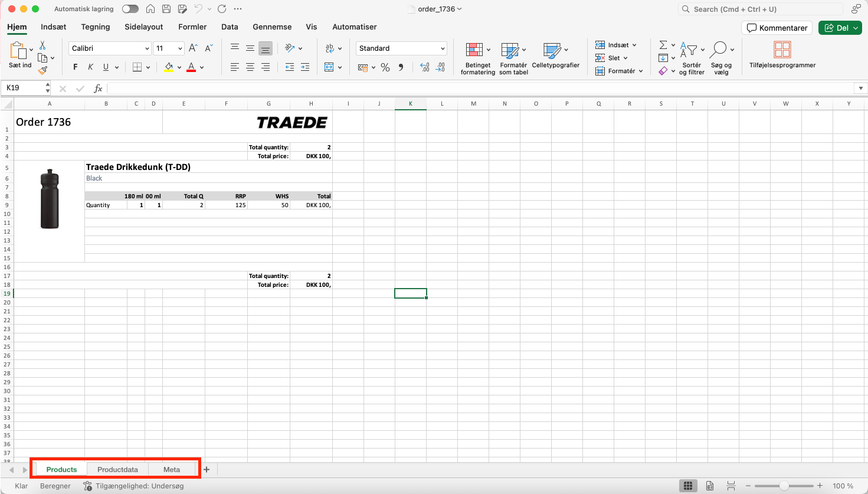Expand font color dropdown arrow
The image size is (868, 494).
pyautogui.click(x=202, y=67)
